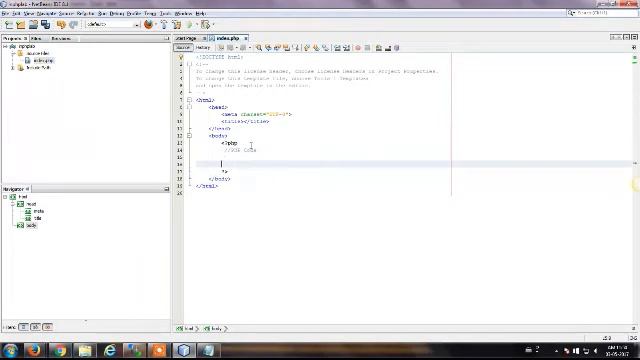Viewport: 640px width, 360px height.
Task: Click the Shift Line Right icon
Action: (347, 48)
